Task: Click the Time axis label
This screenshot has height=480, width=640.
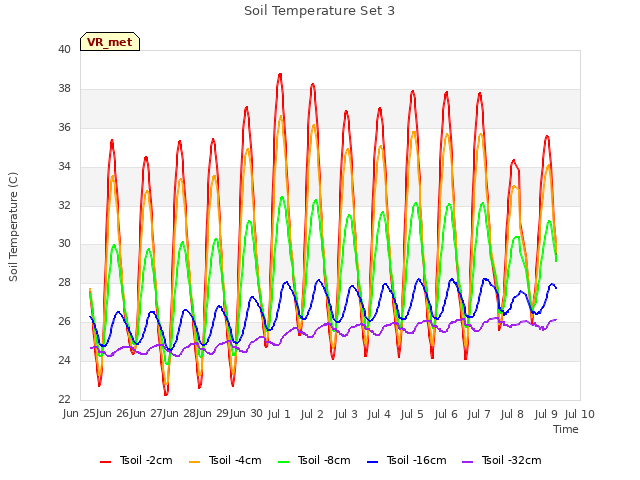Action: [566, 429]
